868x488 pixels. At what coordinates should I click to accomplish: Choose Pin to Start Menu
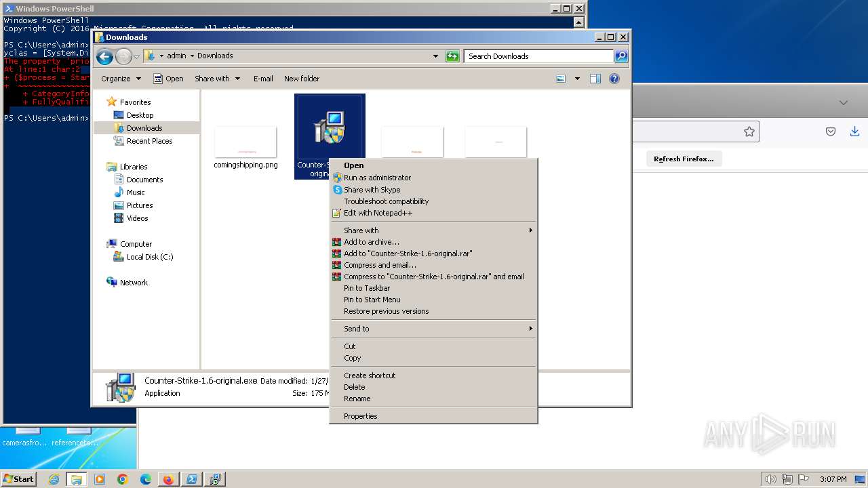(433, 300)
